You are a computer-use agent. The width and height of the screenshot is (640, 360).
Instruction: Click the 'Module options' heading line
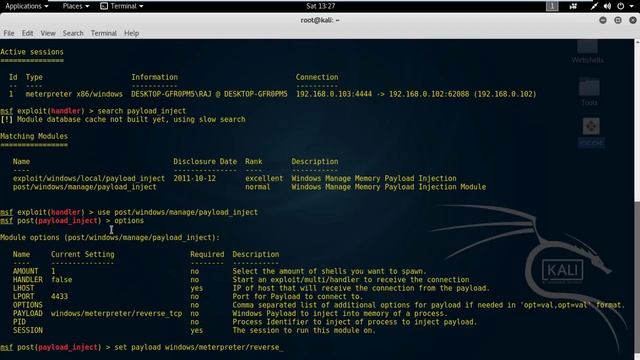(x=110, y=238)
